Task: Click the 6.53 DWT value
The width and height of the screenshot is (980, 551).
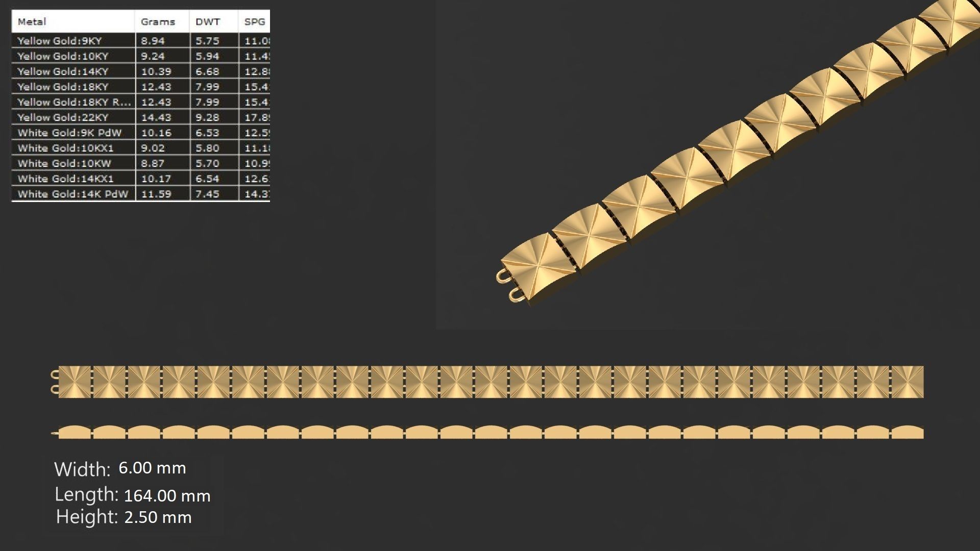Action: point(207,133)
